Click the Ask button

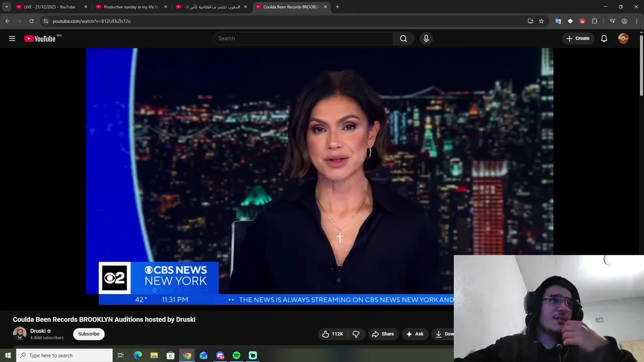point(415,334)
